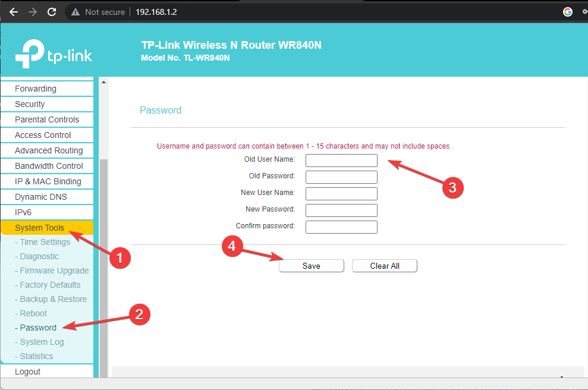Open the IPv6 menu
The image size is (588, 390).
click(x=47, y=212)
